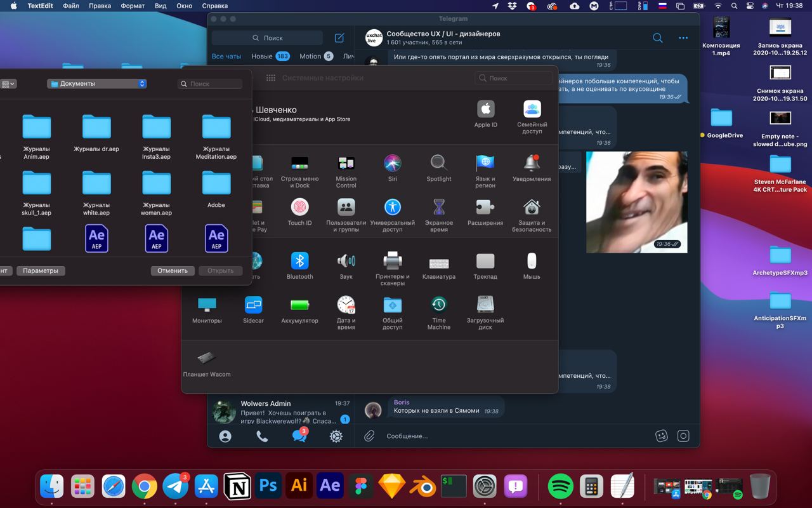Screen dimensions: 812x508
Task: Click file dialog Поиск search field
Action: 210,84
